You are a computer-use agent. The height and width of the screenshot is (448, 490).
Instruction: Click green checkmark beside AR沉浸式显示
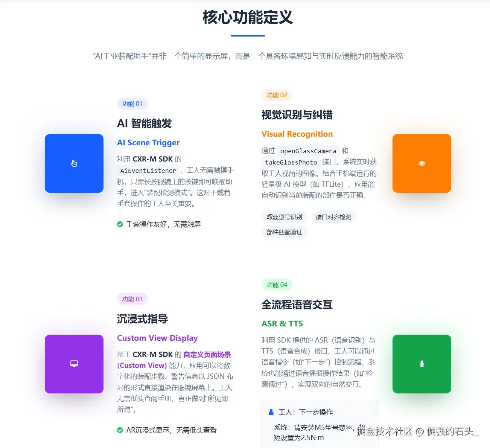click(x=120, y=430)
